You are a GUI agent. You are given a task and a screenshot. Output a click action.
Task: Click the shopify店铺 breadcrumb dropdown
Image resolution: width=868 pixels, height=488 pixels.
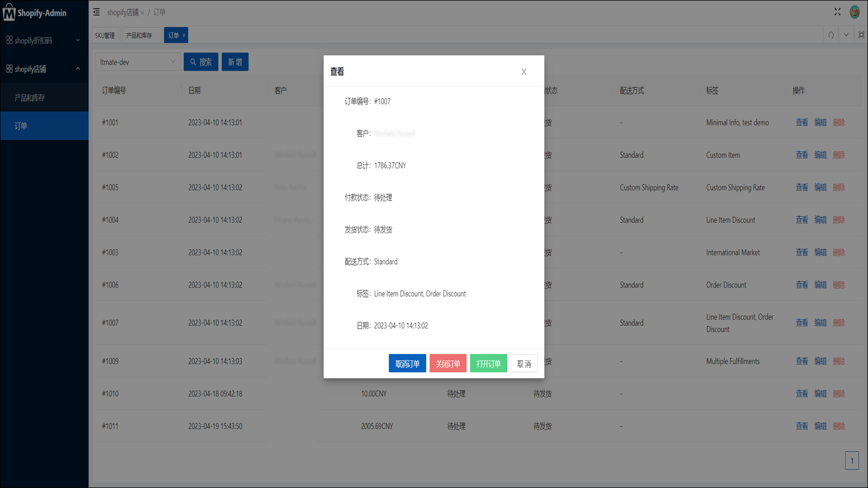(125, 12)
